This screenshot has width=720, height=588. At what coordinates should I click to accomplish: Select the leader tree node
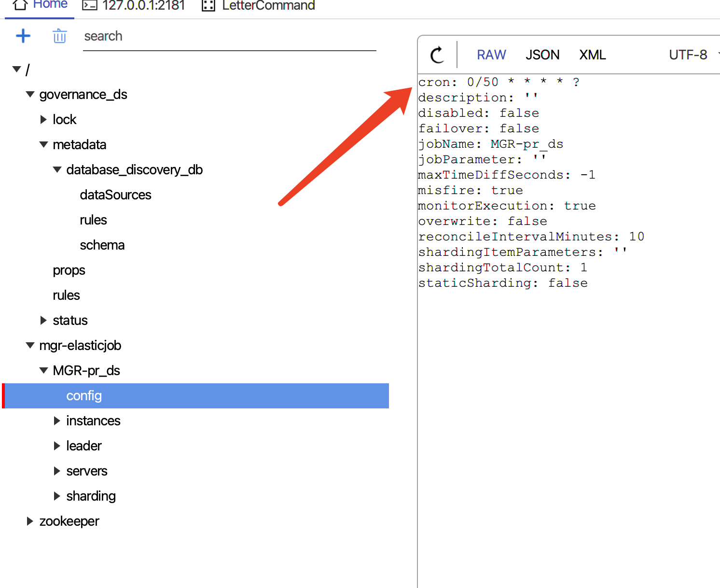click(x=84, y=446)
